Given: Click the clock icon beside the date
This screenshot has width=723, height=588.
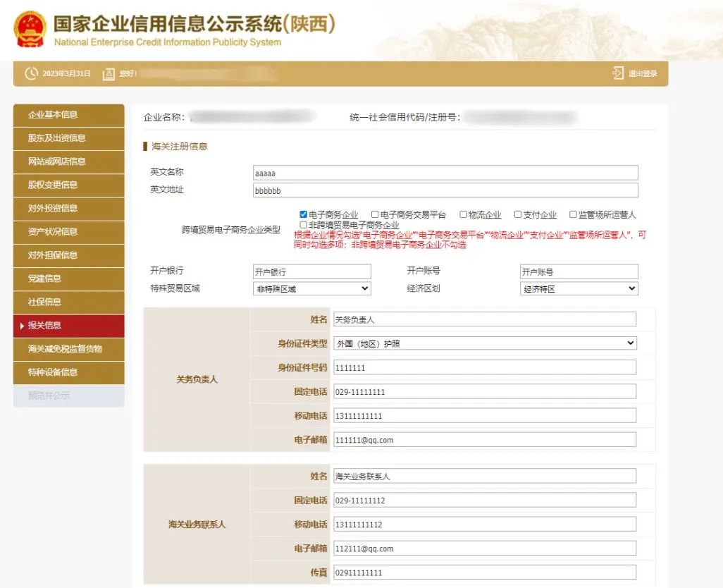Looking at the screenshot, I should 31,73.
